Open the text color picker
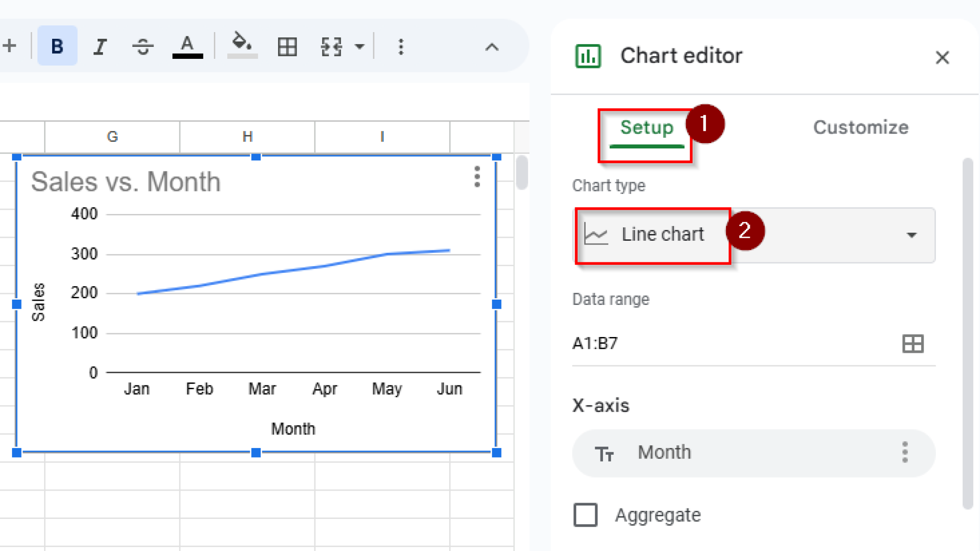The height and width of the screenshot is (551, 980). [x=187, y=46]
